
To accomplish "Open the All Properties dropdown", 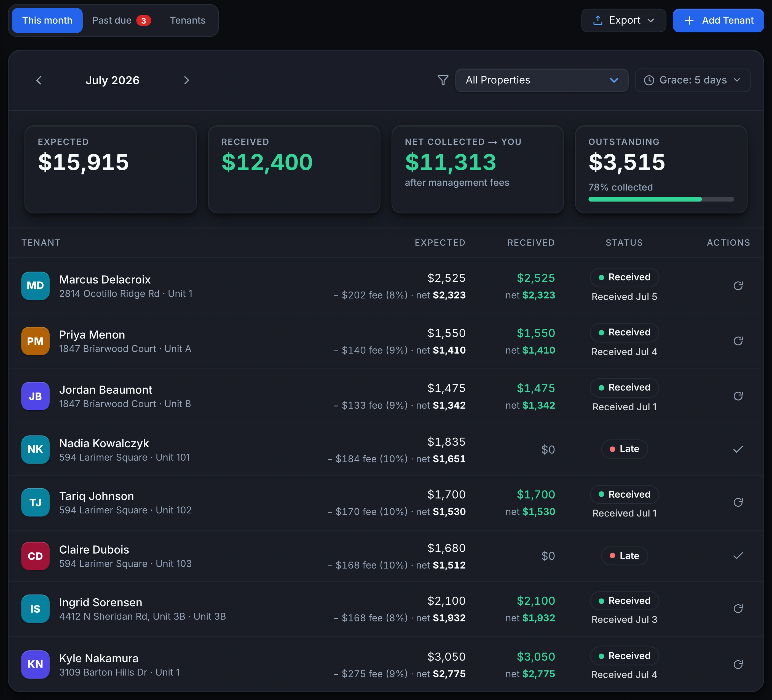I will [542, 80].
